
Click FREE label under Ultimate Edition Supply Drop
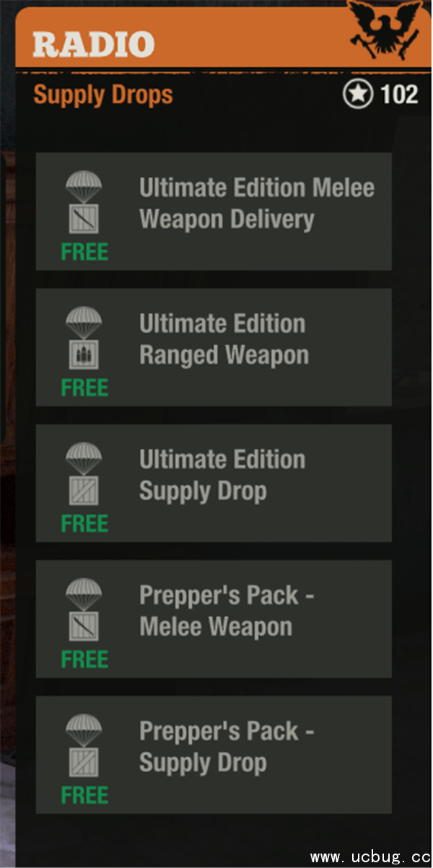pyautogui.click(x=84, y=523)
